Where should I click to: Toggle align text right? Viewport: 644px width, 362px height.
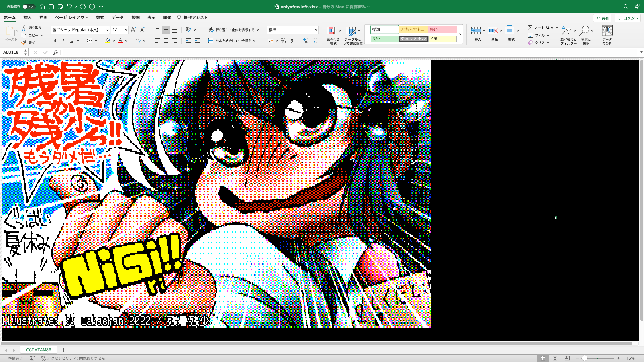click(x=175, y=41)
